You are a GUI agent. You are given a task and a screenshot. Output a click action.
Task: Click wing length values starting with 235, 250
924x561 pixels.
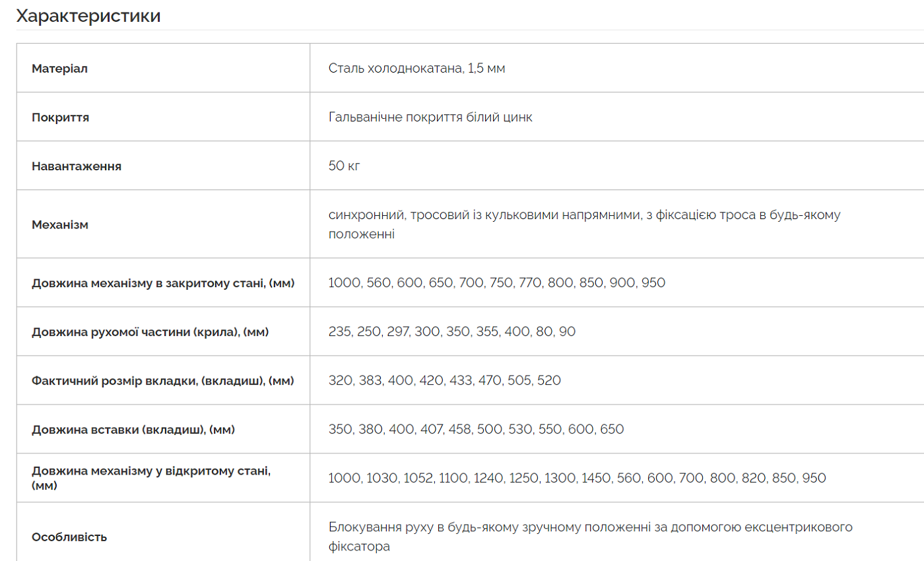tap(452, 331)
